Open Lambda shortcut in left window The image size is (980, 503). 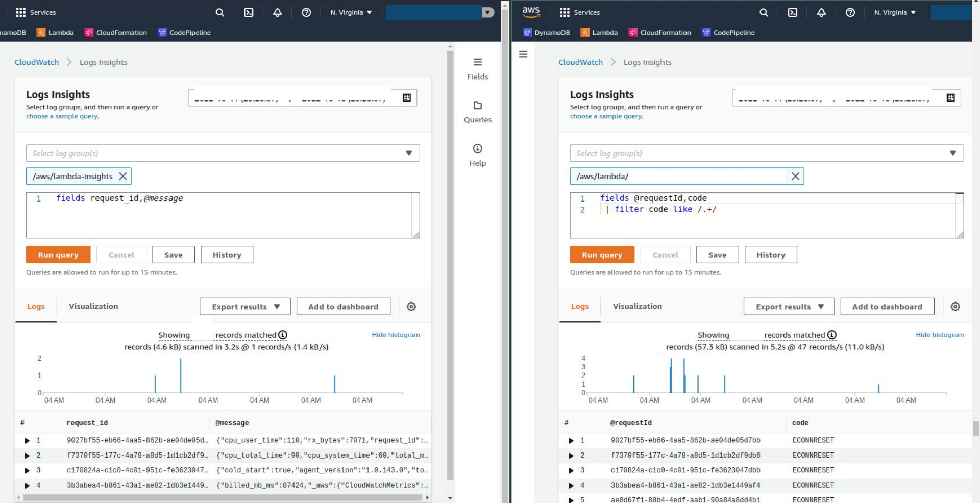coord(55,33)
